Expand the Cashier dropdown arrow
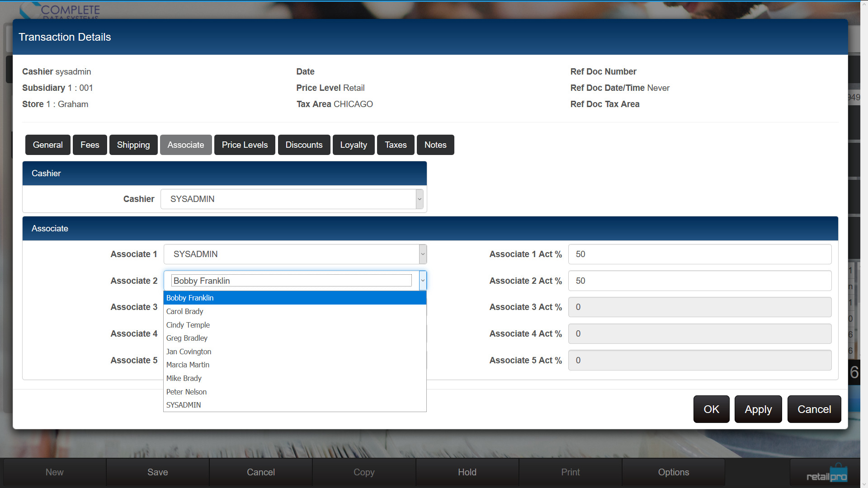 coord(419,199)
